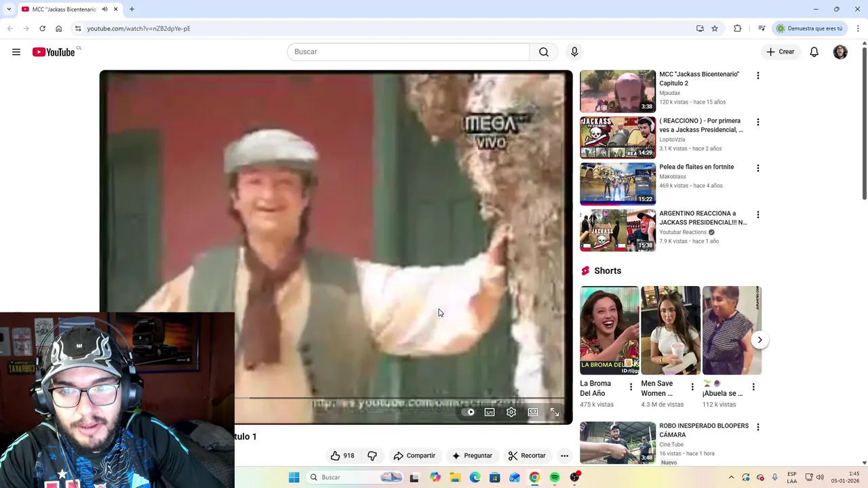The image size is (868, 488).
Task: Open a new browser tab
Action: (132, 9)
